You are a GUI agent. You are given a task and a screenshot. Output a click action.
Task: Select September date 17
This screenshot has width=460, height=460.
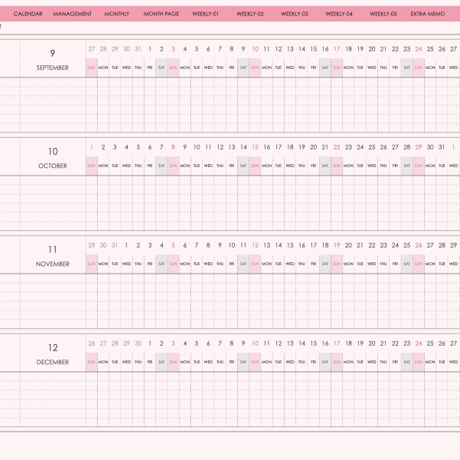coord(337,49)
